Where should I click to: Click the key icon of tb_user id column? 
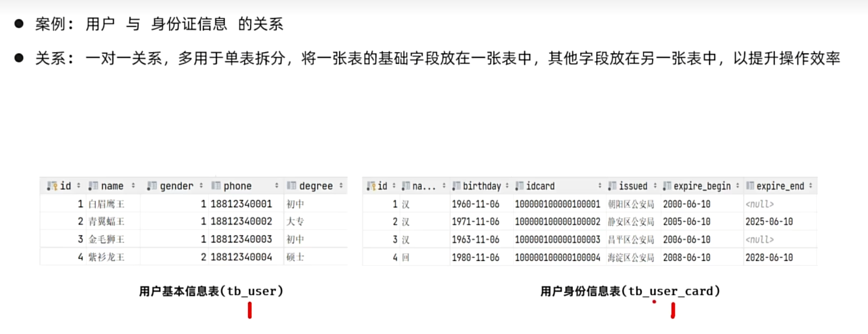tap(52, 186)
